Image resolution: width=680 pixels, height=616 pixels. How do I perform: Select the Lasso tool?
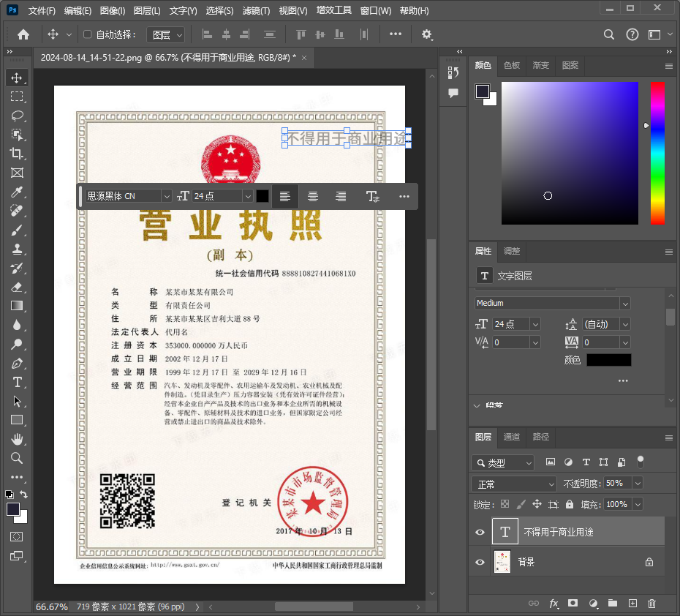(18, 116)
